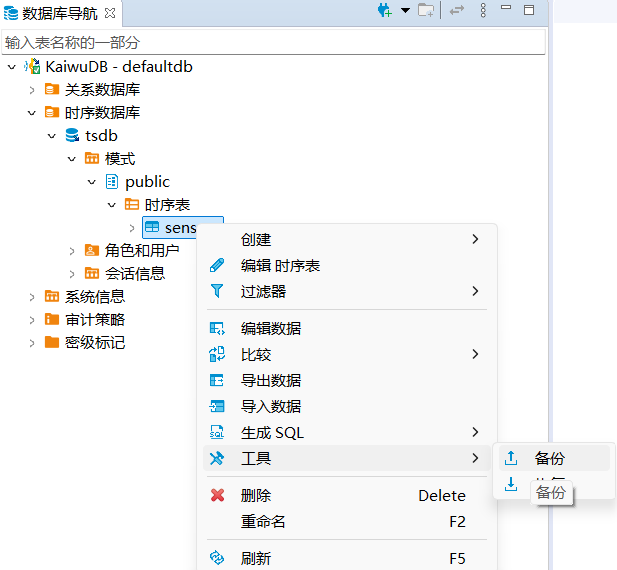Click the red 删除 delete icon
This screenshot has height=570, width=617.
[217, 496]
